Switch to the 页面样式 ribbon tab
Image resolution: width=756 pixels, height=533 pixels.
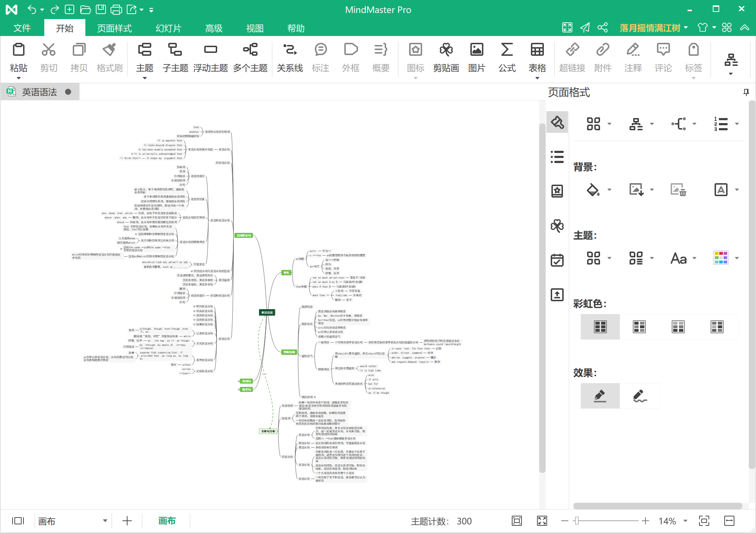click(x=115, y=28)
